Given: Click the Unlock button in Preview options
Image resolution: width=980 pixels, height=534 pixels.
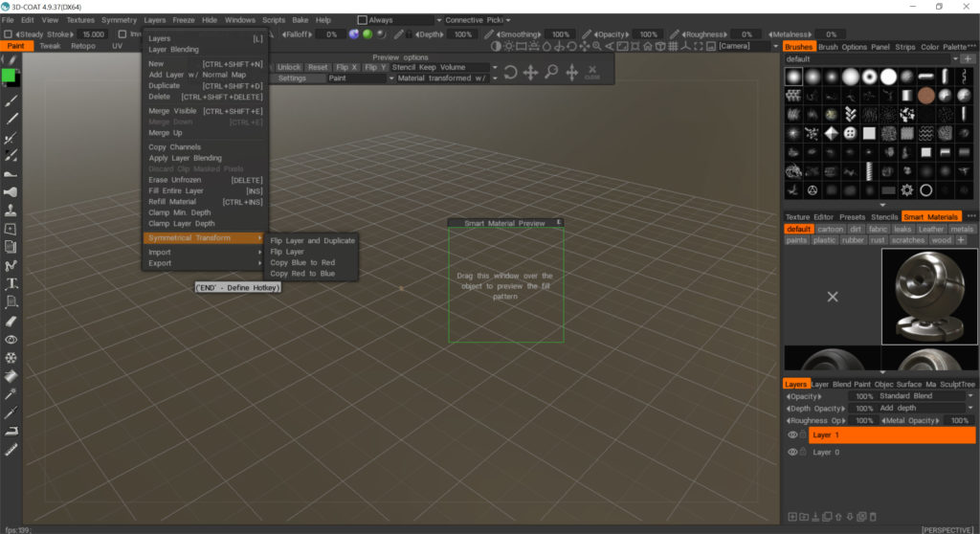Looking at the screenshot, I should point(288,68).
